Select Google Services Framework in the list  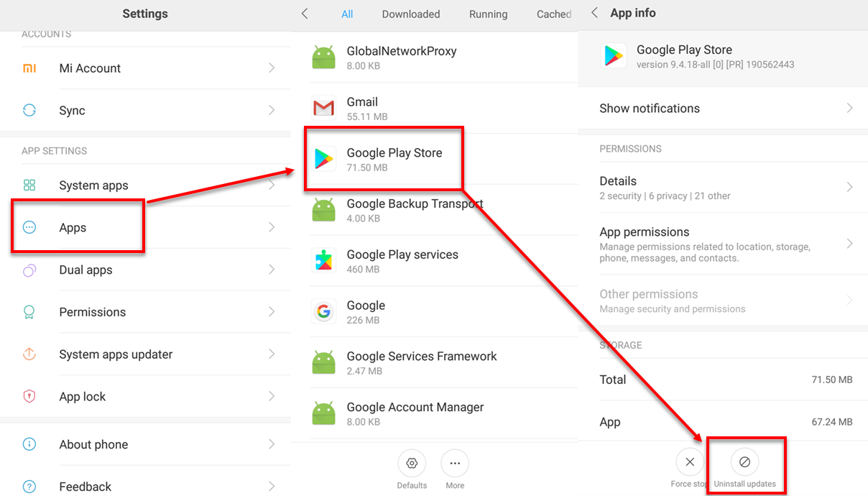click(x=422, y=363)
